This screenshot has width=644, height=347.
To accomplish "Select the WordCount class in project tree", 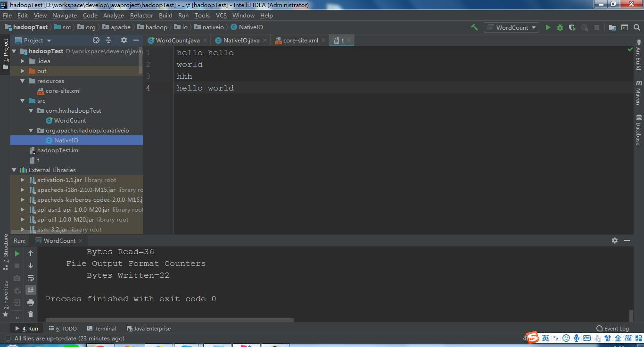I will [70, 120].
